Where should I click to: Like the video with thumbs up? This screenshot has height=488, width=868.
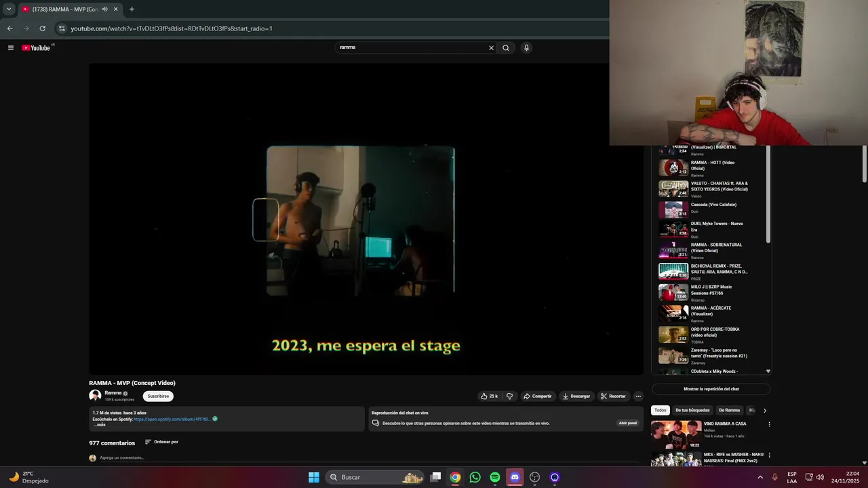(489, 396)
